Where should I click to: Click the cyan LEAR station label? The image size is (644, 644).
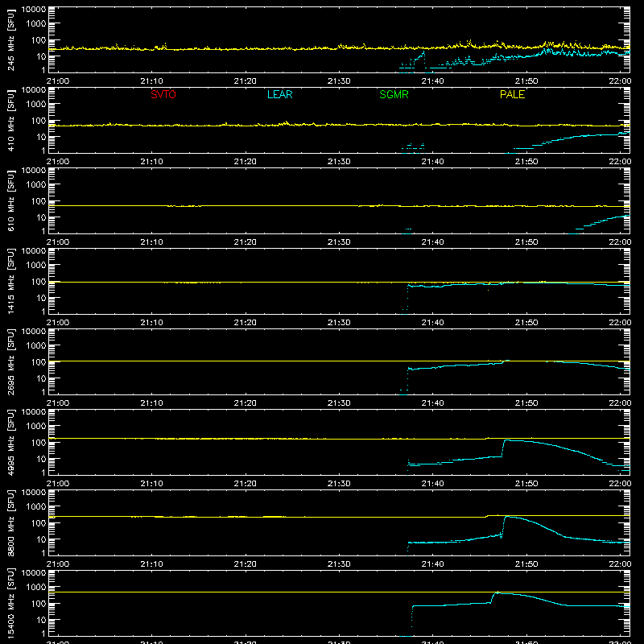point(279,94)
